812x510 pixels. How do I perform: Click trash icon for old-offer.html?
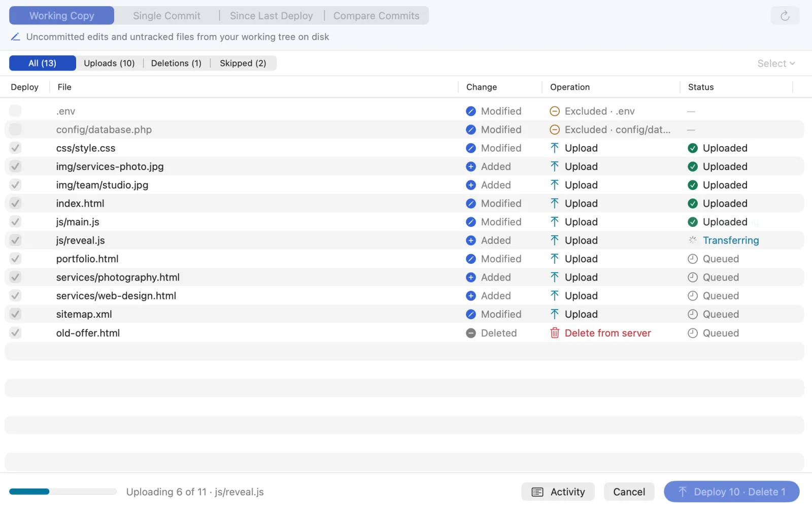[x=555, y=333]
